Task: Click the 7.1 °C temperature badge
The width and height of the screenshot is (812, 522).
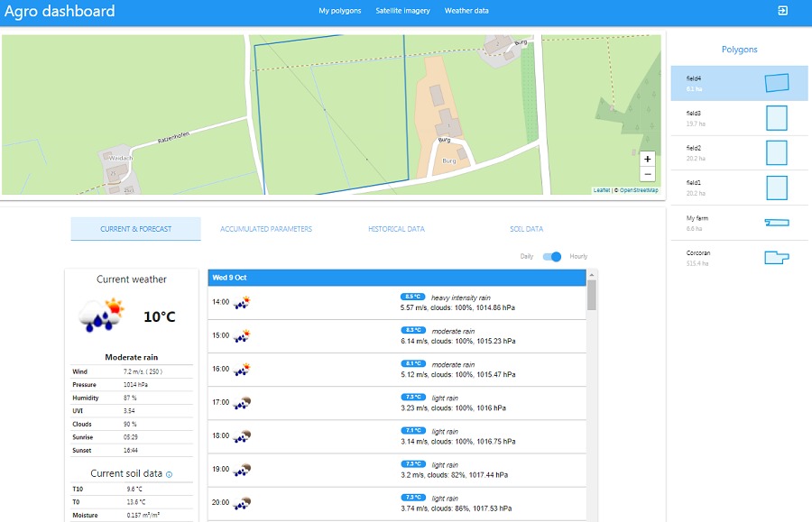Action: (412, 430)
